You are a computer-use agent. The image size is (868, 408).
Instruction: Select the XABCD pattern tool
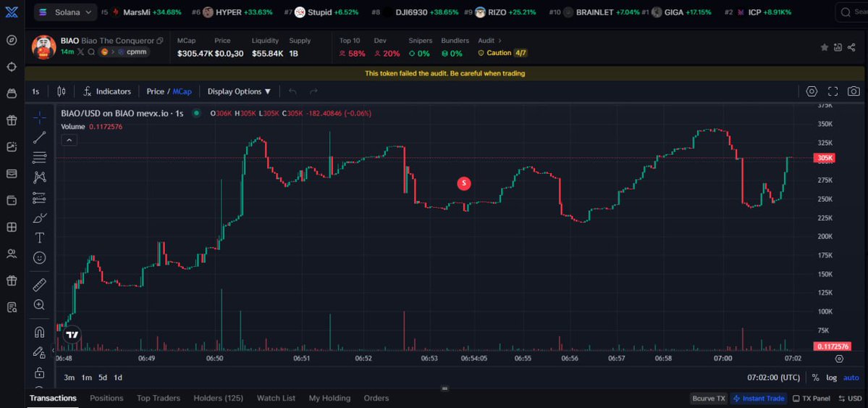pos(39,178)
